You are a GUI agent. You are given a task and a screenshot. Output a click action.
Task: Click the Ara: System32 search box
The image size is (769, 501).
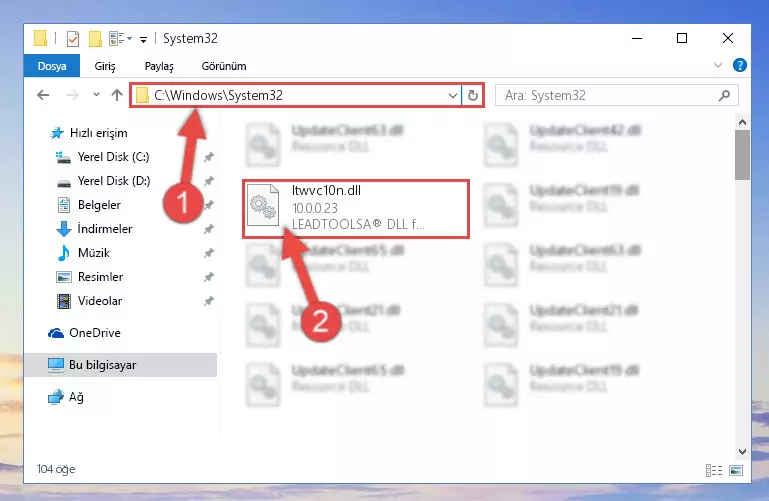(x=616, y=95)
